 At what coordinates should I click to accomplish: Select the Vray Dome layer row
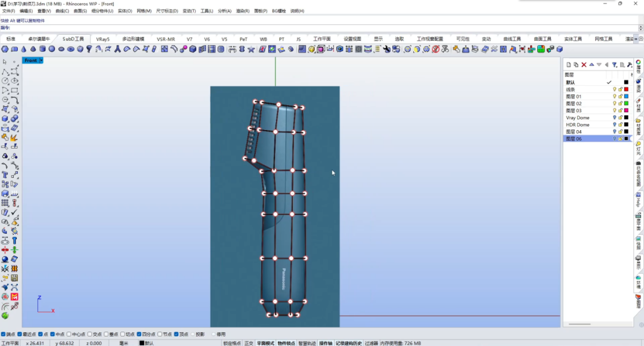[x=597, y=118]
